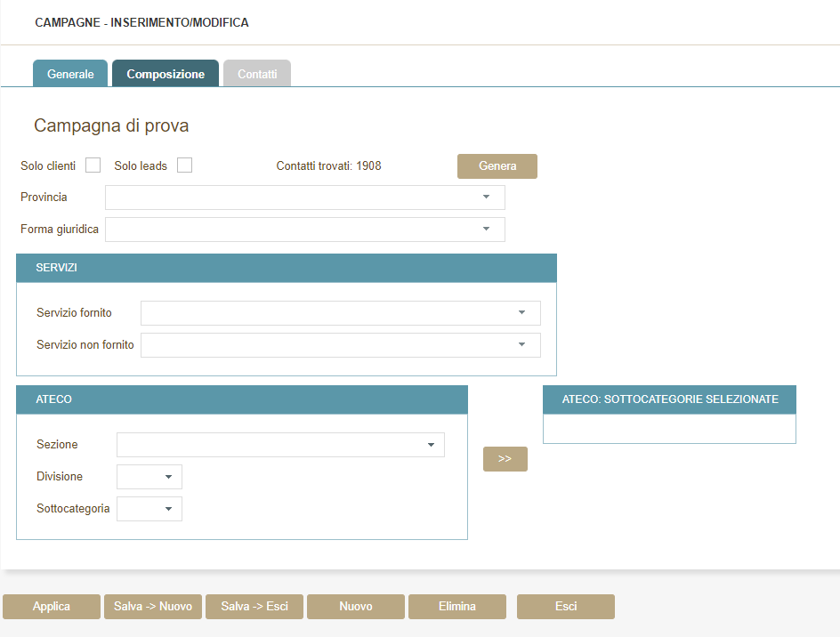The width and height of the screenshot is (840, 637).
Task: Click the Salva -> Esci button
Action: [254, 607]
